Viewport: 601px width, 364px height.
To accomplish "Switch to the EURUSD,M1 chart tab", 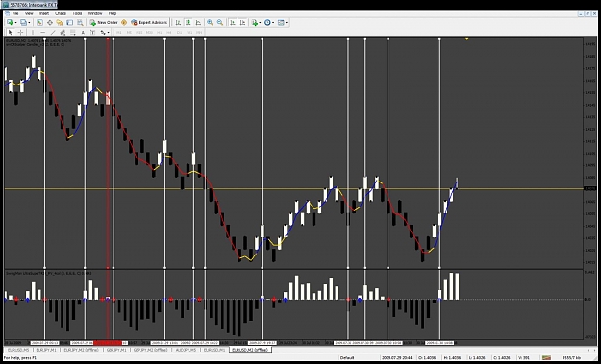I will [214, 350].
